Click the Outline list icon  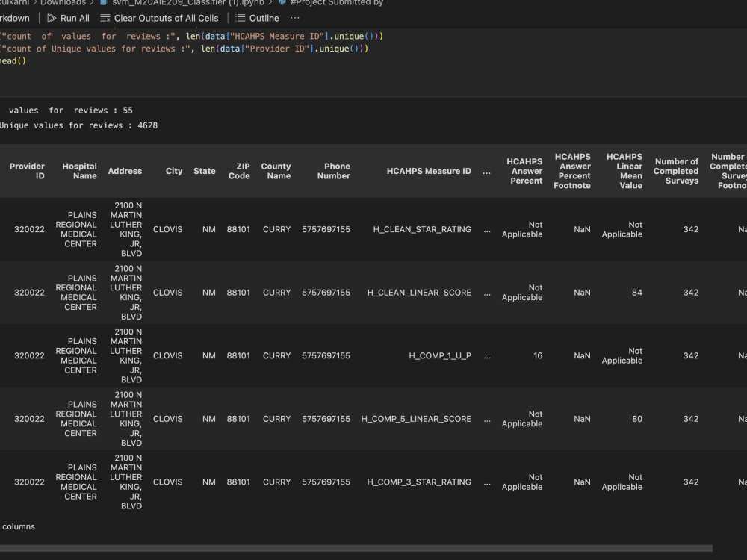[241, 18]
